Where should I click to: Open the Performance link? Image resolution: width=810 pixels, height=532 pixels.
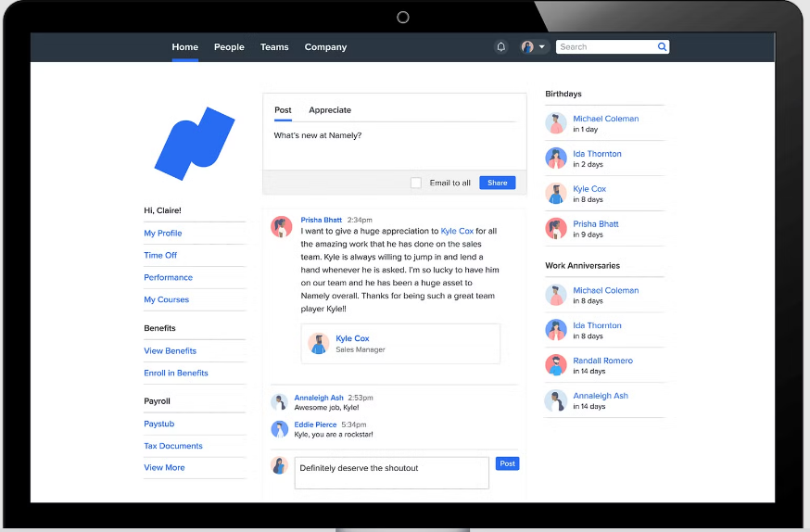[168, 277]
